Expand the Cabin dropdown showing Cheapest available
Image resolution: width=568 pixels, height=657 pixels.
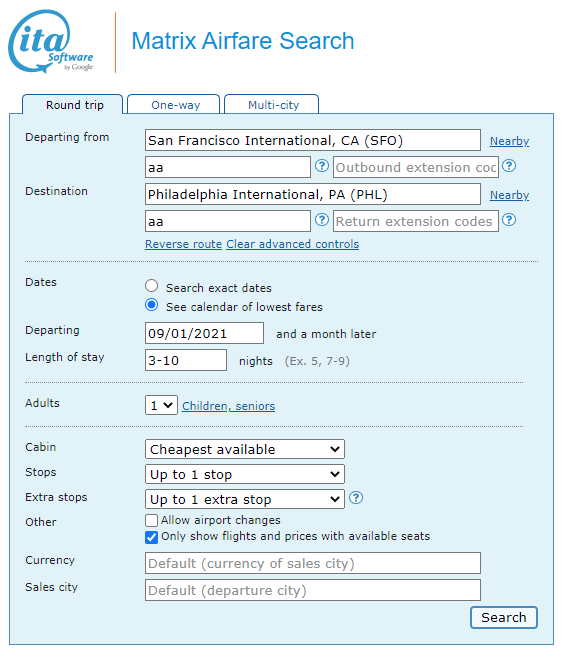(x=245, y=449)
